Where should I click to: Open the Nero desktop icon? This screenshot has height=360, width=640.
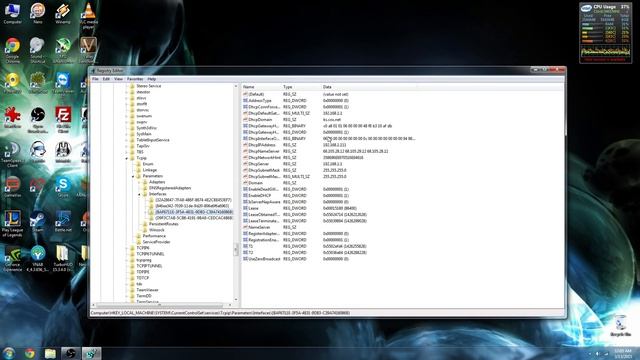click(x=38, y=13)
